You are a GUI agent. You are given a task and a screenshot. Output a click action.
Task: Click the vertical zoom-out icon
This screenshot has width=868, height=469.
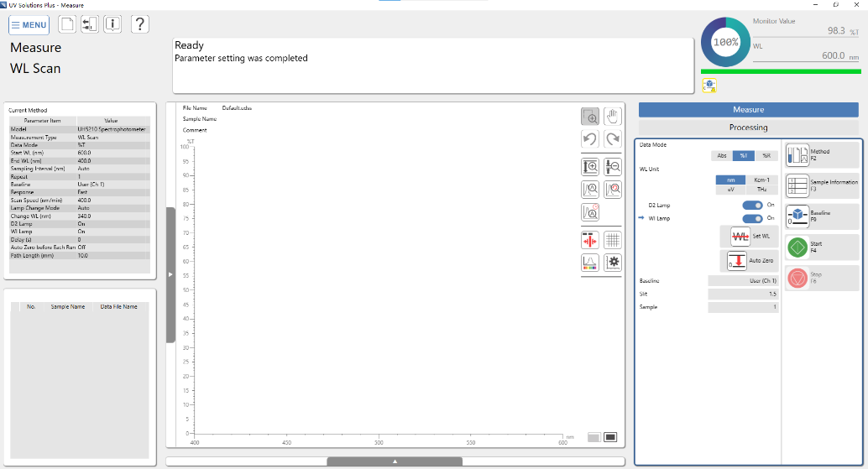613,166
